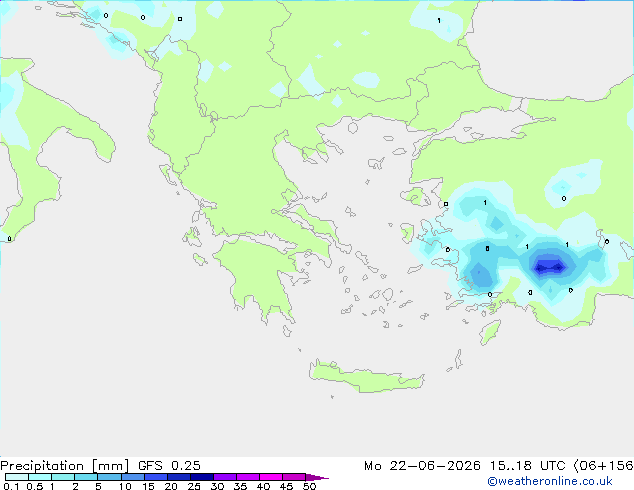
Task: Click the island of Crete on map
Action: tap(366, 378)
